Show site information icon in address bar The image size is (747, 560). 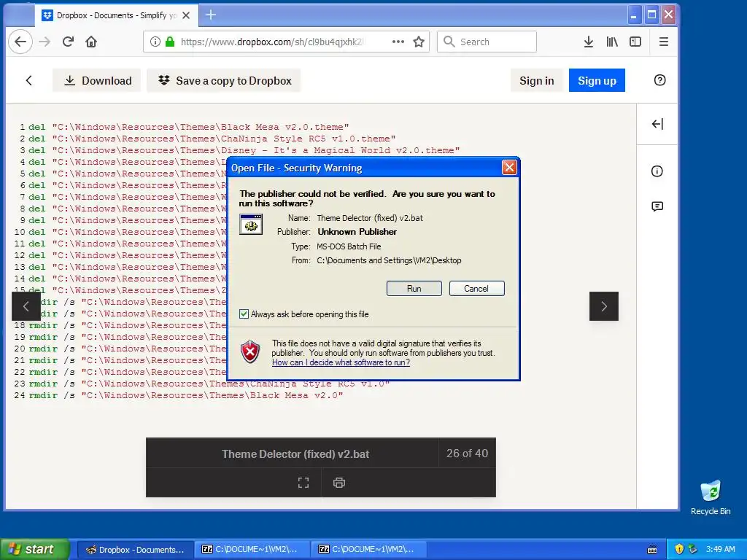[x=155, y=42]
